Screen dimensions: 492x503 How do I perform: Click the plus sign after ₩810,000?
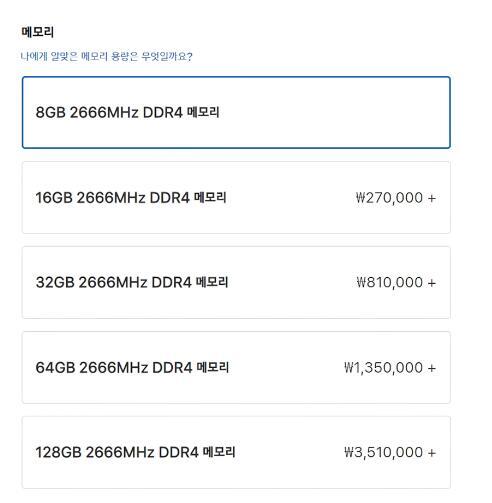[432, 283]
